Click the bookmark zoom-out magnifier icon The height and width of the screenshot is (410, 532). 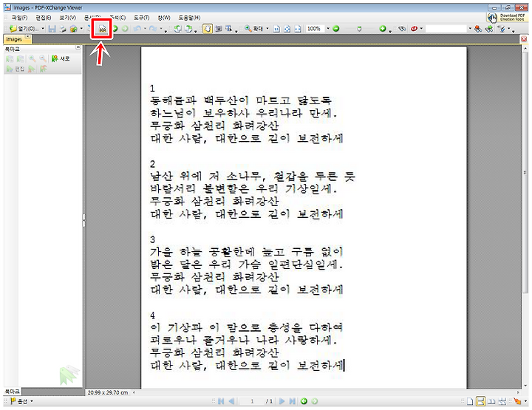pyautogui.click(x=43, y=58)
